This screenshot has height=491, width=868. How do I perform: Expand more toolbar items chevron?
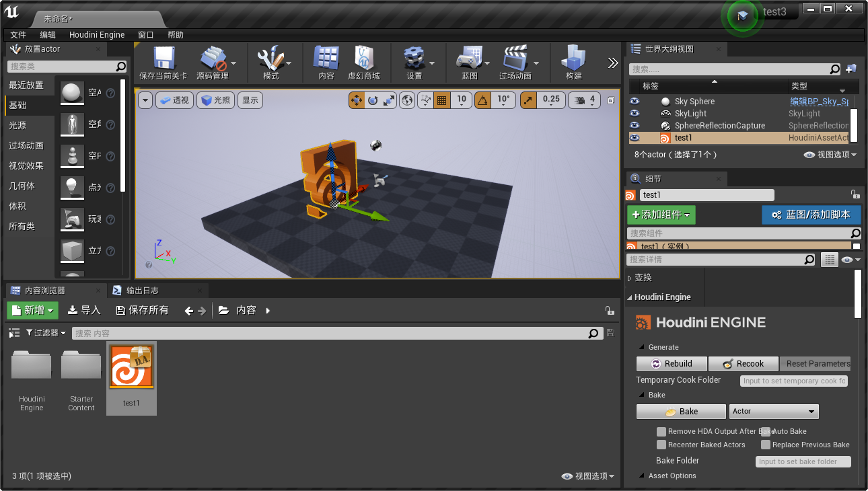coord(612,63)
